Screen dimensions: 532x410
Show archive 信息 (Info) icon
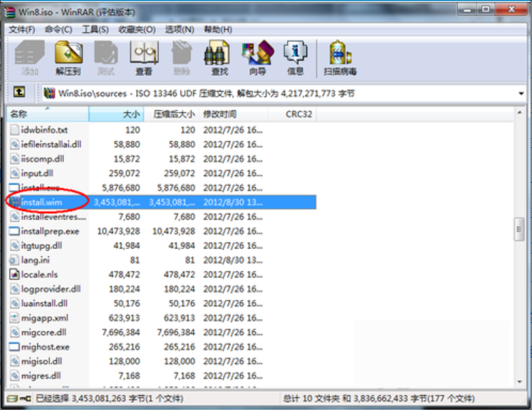coord(295,57)
